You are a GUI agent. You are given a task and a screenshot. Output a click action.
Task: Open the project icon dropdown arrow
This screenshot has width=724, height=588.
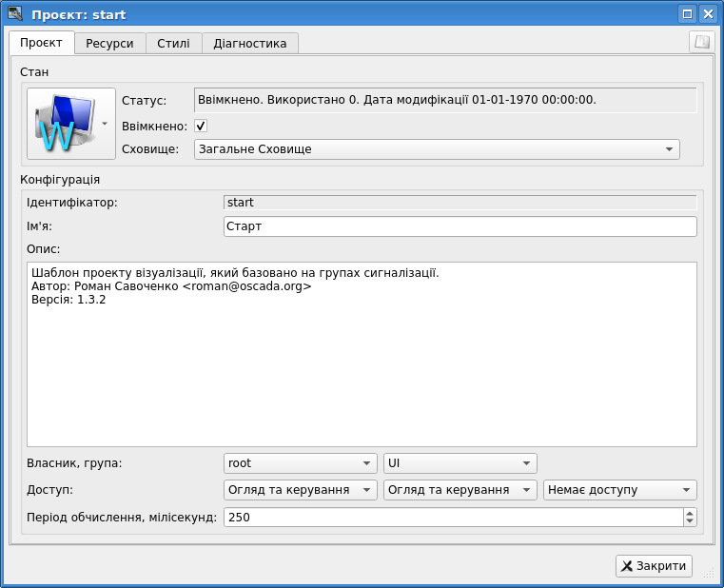pyautogui.click(x=104, y=124)
